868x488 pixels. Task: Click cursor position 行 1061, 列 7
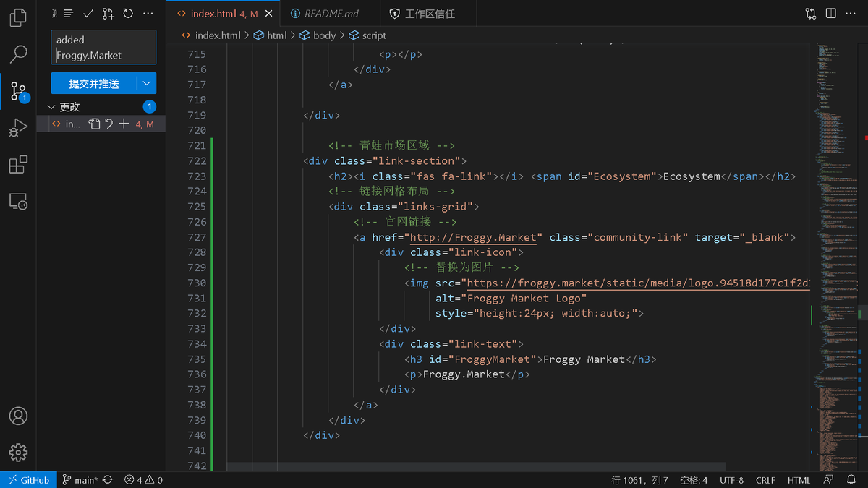coord(639,480)
